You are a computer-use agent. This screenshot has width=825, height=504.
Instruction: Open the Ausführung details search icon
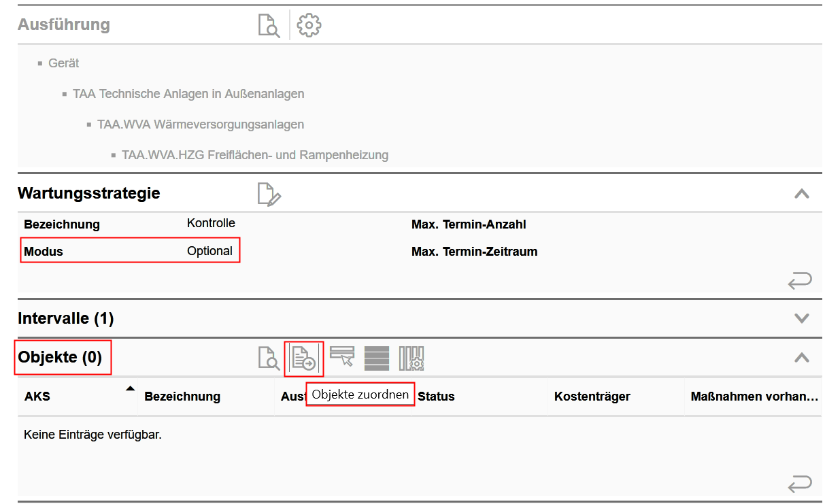click(269, 25)
